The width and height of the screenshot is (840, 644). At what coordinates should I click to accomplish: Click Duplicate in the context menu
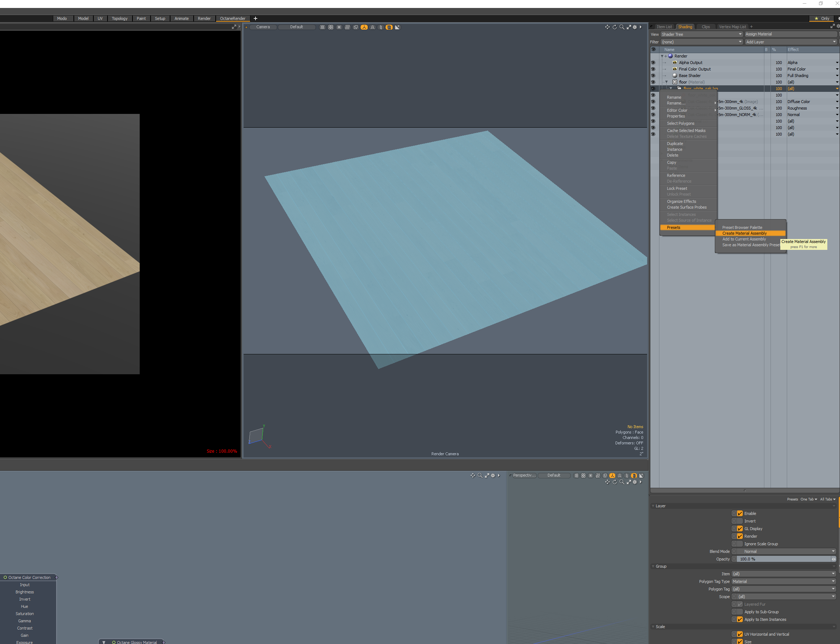675,144
